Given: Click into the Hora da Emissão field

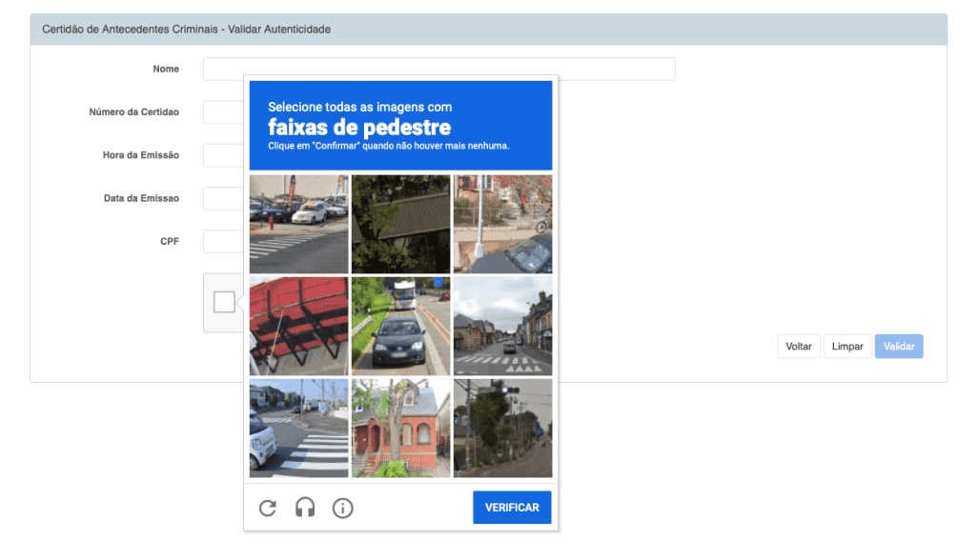Looking at the screenshot, I should (223, 155).
